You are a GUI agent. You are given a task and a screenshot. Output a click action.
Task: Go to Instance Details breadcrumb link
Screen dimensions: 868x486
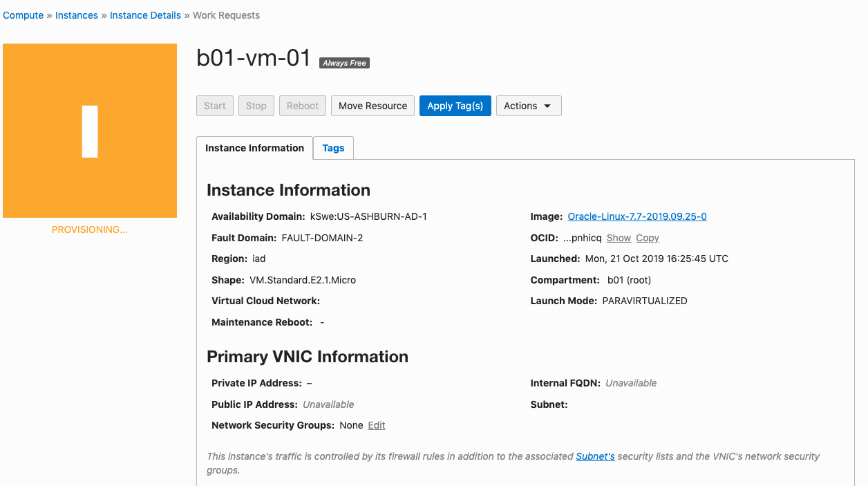click(x=145, y=15)
